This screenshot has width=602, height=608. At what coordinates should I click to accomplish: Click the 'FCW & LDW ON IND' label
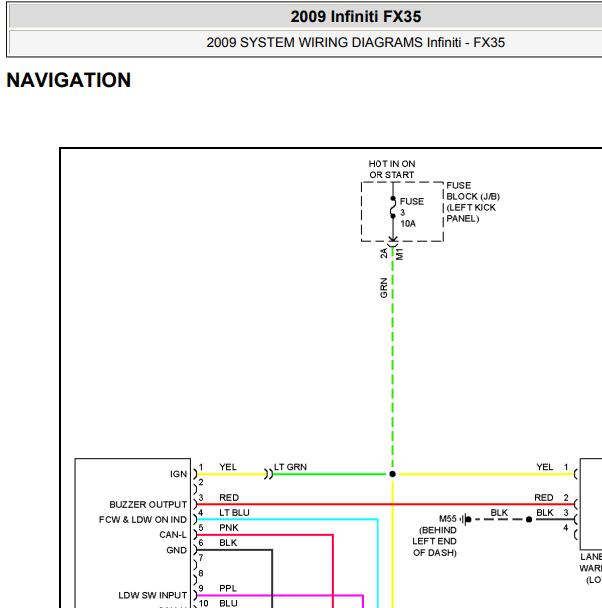[143, 520]
